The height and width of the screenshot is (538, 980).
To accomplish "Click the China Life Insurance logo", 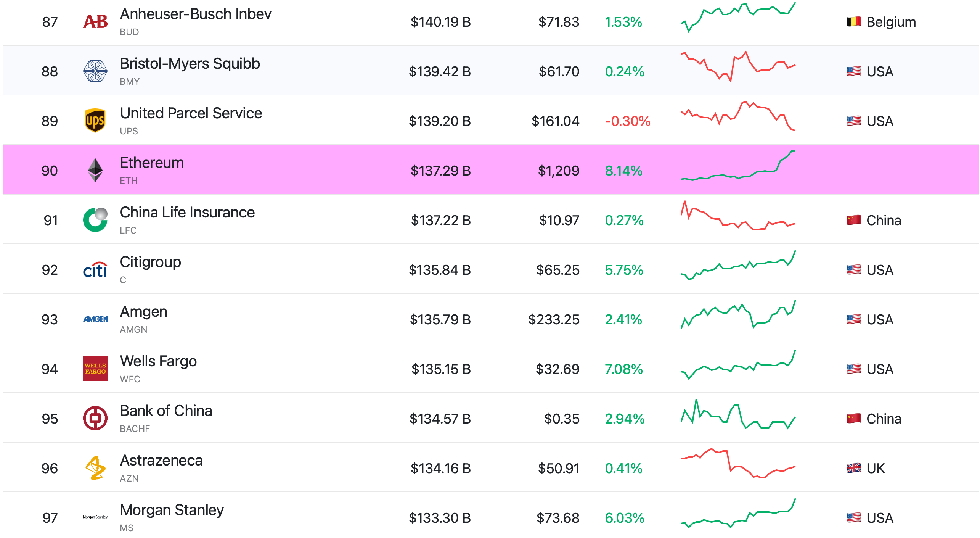I will 95,220.
